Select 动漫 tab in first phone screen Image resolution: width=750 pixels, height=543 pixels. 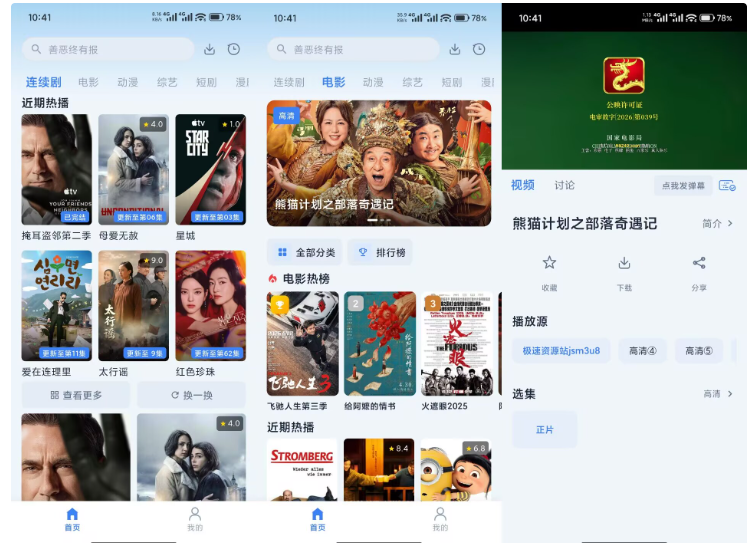coord(128,82)
